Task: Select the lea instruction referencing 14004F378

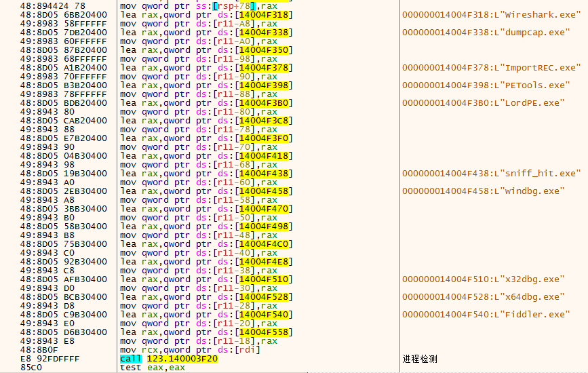Action: [x=206, y=68]
